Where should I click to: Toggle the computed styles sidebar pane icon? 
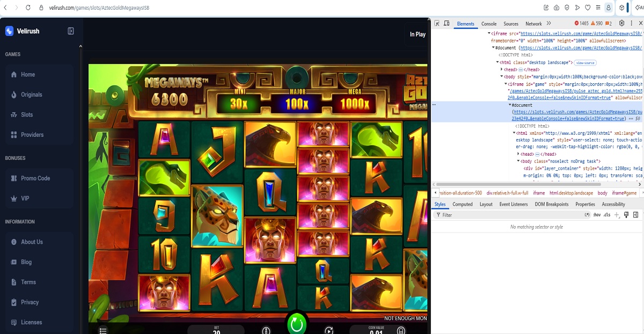636,215
